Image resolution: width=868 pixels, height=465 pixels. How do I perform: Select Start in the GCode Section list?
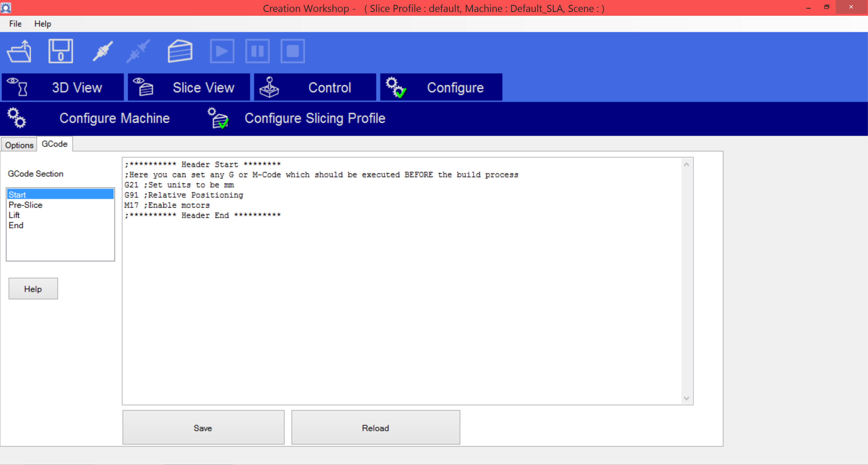click(60, 195)
